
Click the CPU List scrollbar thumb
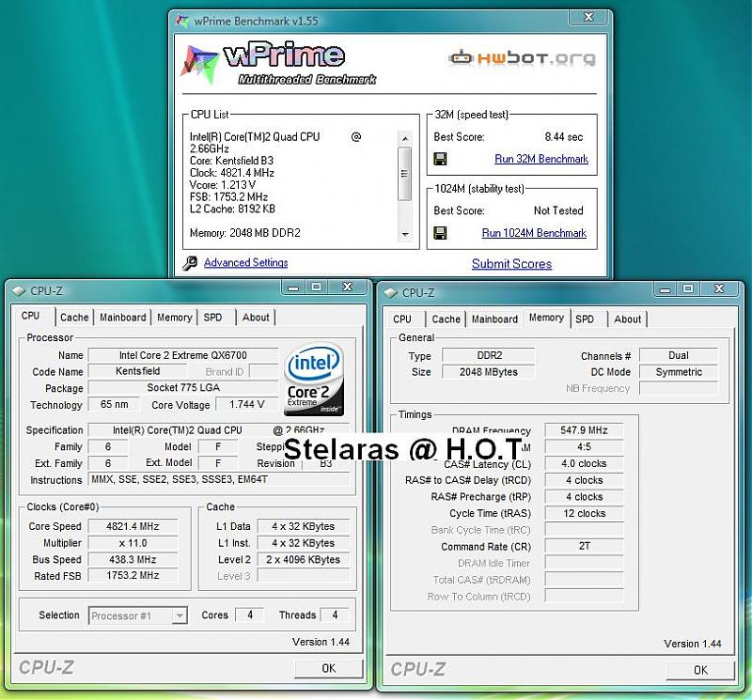(x=405, y=174)
